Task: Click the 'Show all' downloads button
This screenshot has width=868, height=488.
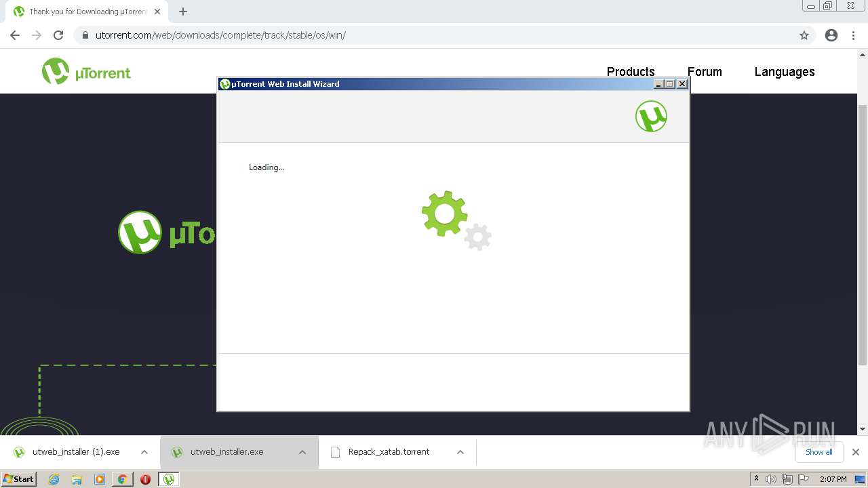Action: (819, 452)
